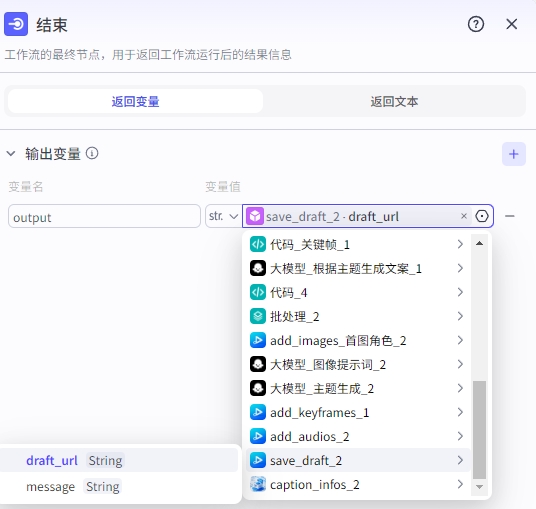The height and width of the screenshot is (509, 536).
Task: Click the info icon beside 输出变量
Action: [92, 153]
